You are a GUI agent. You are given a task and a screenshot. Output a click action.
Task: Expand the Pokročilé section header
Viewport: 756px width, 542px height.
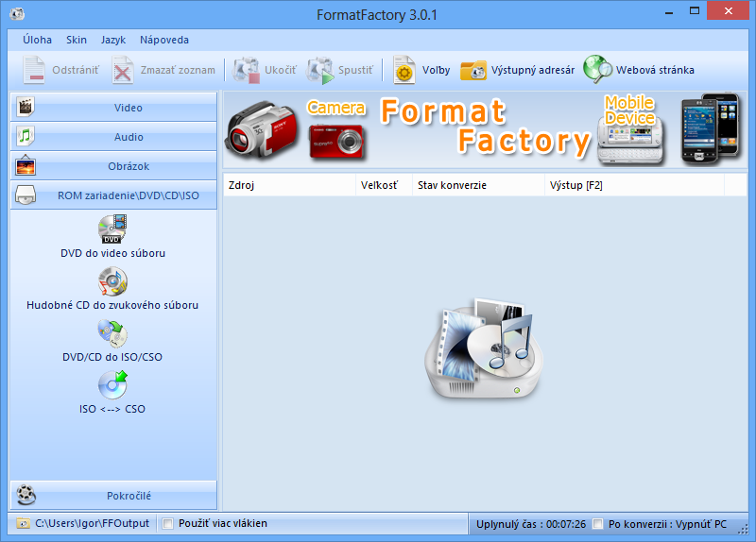pyautogui.click(x=113, y=496)
